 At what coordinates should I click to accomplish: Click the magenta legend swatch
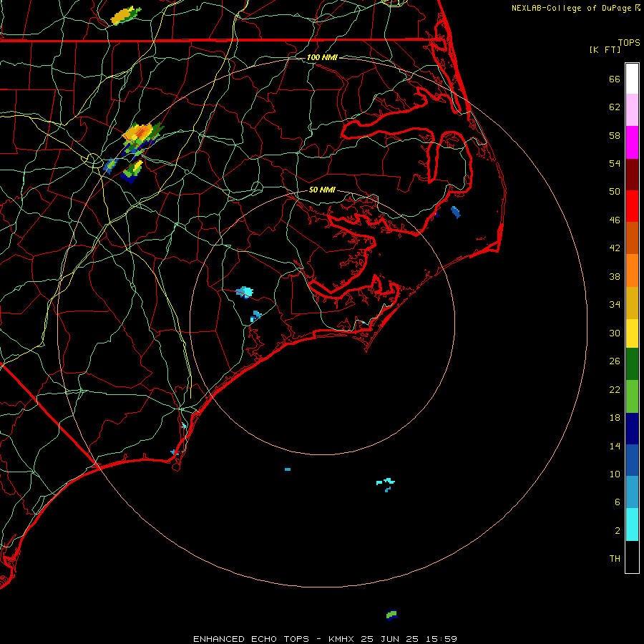tap(632, 142)
